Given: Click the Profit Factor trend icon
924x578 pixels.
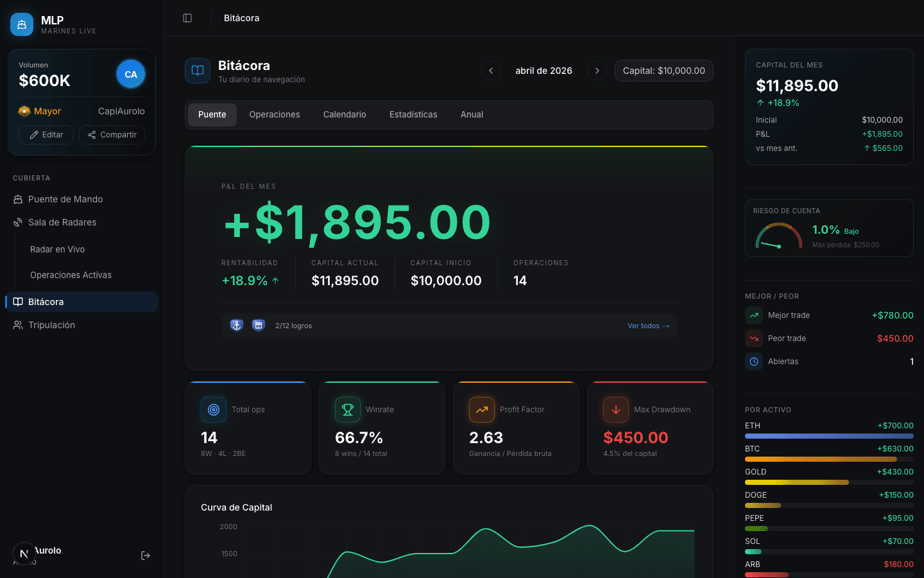Looking at the screenshot, I should [482, 410].
